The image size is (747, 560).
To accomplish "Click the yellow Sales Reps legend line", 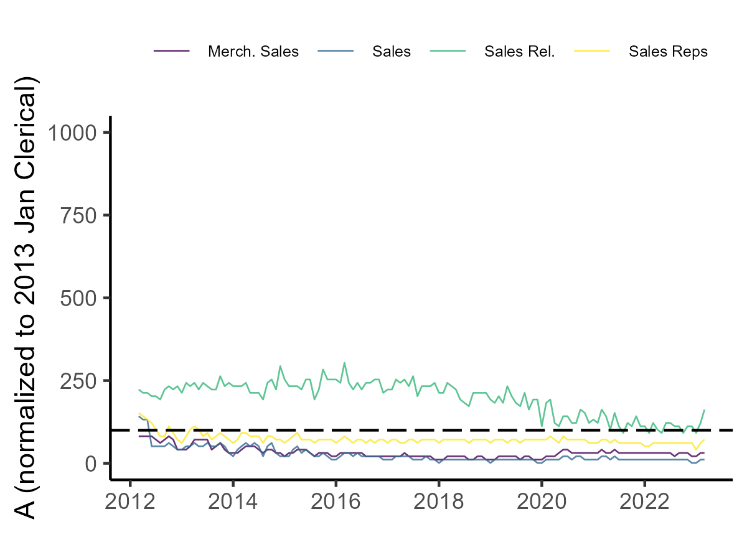I will pyautogui.click(x=592, y=52).
